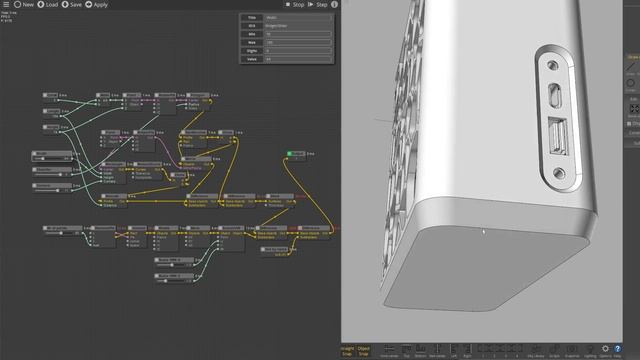Open the info icon beside Step
This screenshot has width=640, height=360.
(x=334, y=4)
